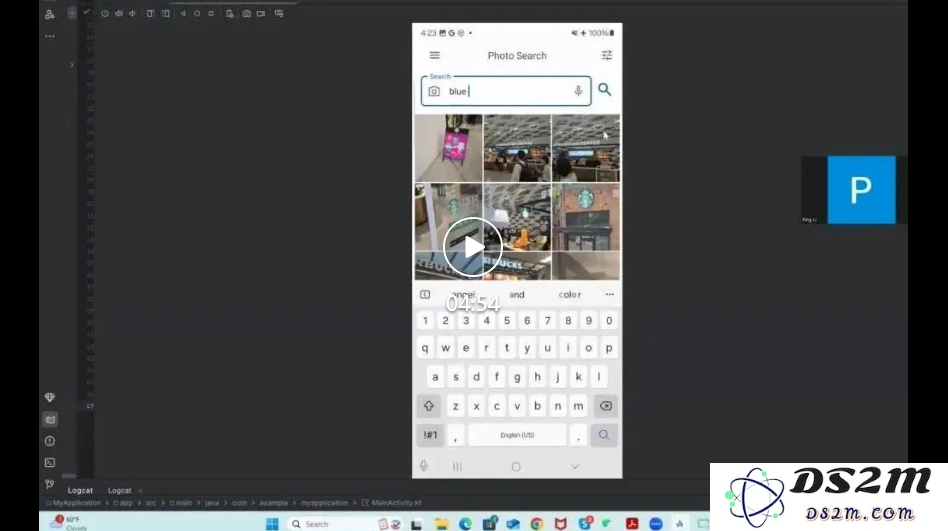Click the device volume up icon
The width and height of the screenshot is (948, 531).
(119, 13)
